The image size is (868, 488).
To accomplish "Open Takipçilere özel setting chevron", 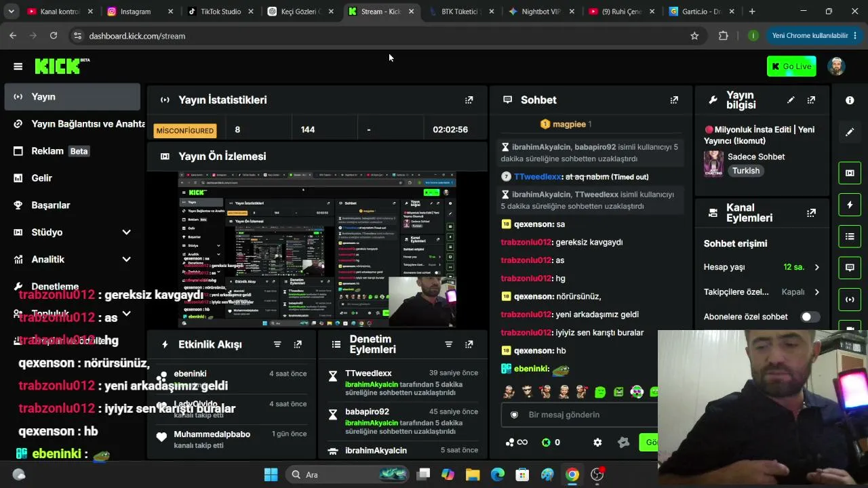I will tap(816, 292).
